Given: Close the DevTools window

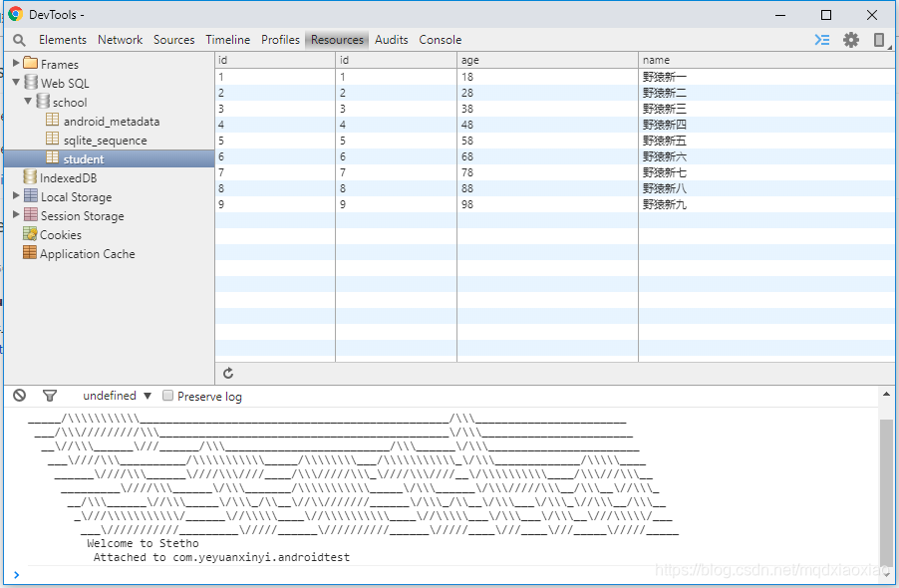Looking at the screenshot, I should (872, 15).
